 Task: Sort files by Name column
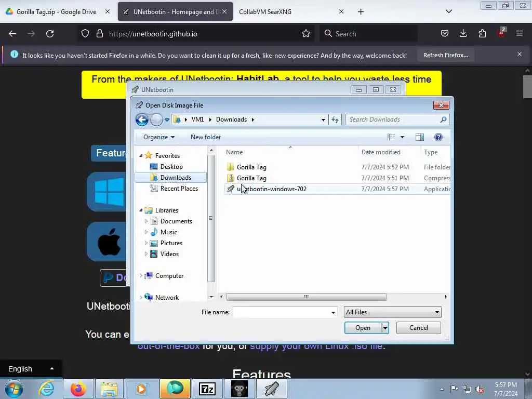[234, 152]
